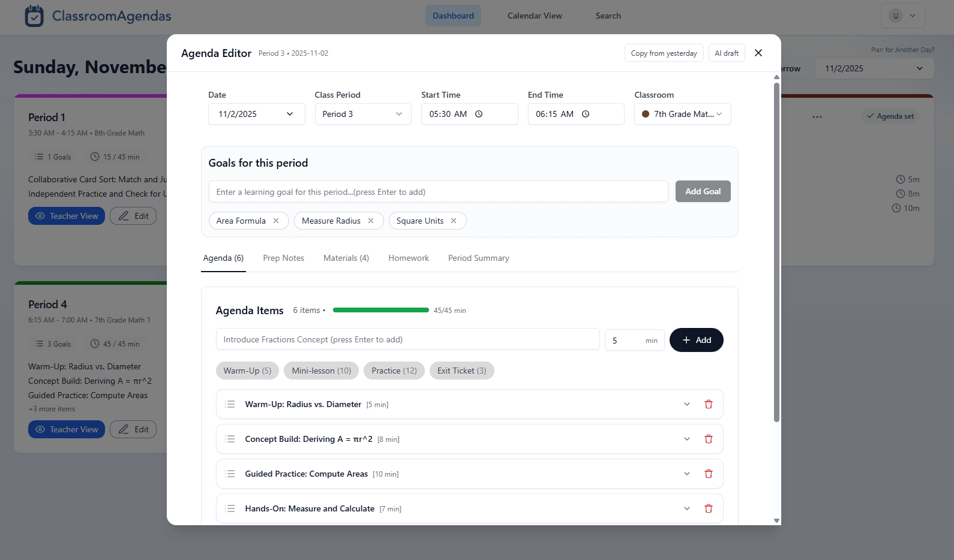Screen dimensions: 954x560
Task: Expand the Hands-On: Measure and Calculate item
Action: click(687, 508)
